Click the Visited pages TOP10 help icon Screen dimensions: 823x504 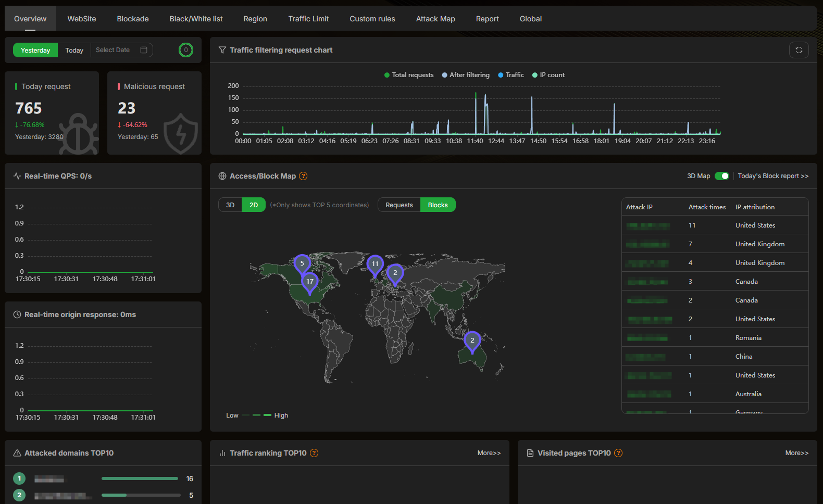pos(618,453)
